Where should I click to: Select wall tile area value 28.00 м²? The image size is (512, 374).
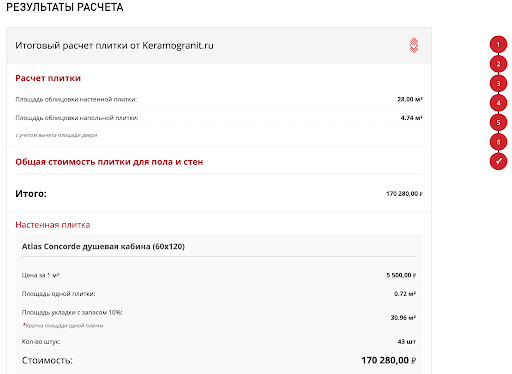tap(410, 99)
